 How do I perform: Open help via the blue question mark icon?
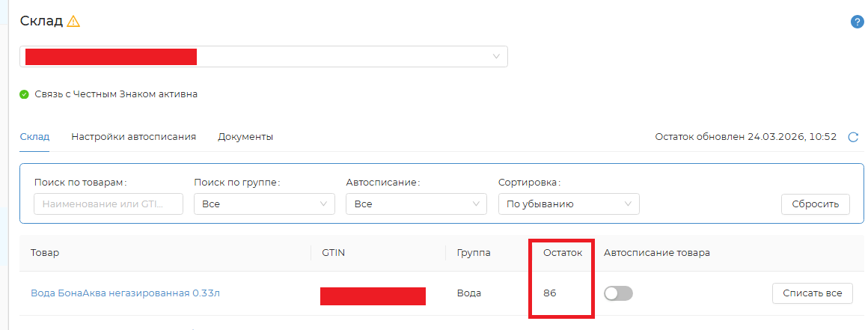coord(858,22)
